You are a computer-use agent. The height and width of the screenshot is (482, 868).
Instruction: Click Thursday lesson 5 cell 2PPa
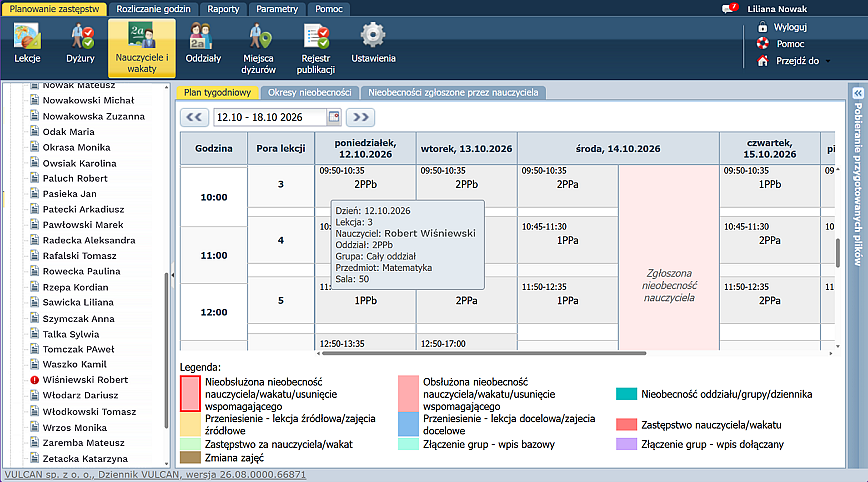coord(769,300)
